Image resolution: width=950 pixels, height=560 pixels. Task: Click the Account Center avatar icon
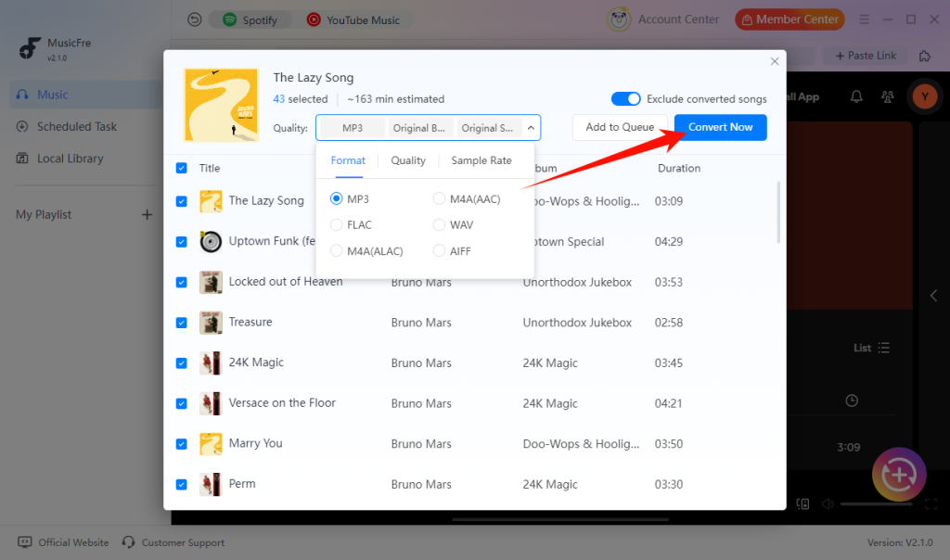click(x=619, y=20)
